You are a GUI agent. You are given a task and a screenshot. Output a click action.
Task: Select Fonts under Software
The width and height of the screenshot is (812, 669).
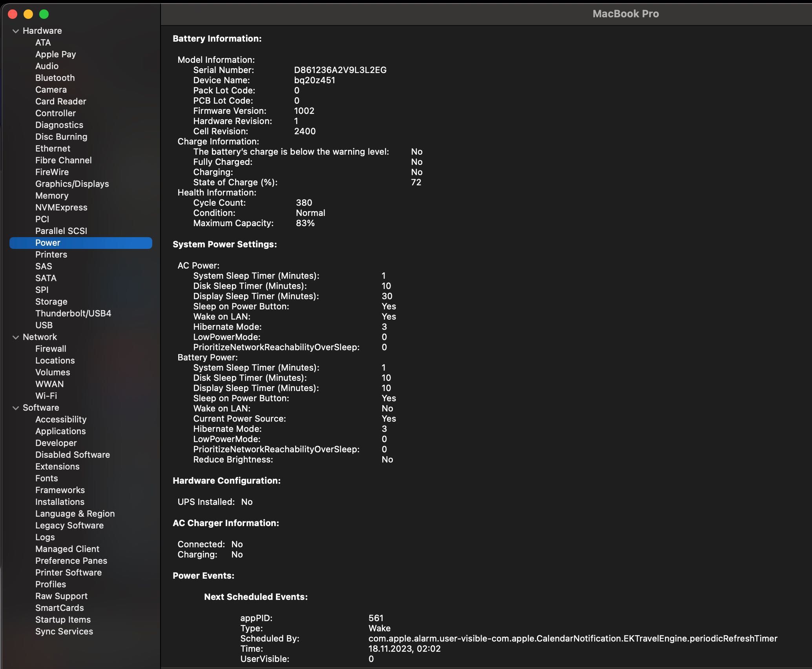coord(46,478)
